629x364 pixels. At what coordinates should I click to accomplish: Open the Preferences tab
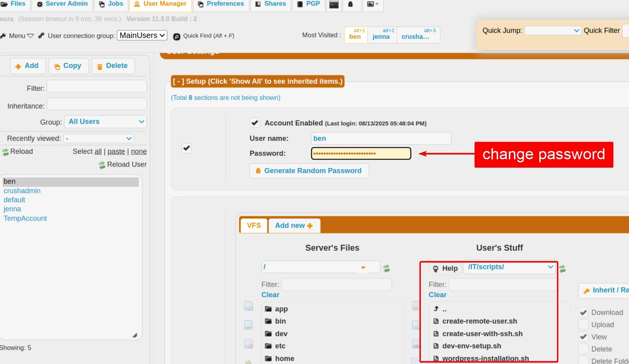tap(221, 4)
